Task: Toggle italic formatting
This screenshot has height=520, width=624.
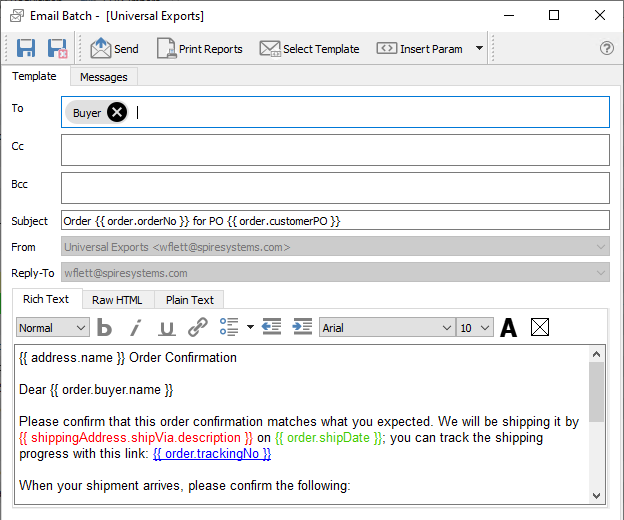Action: tap(136, 328)
